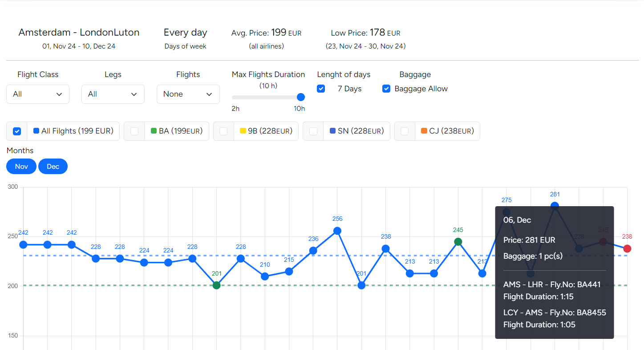Screen dimensions: 644x350
Task: Check the SN airline filter box
Action: tap(313, 131)
